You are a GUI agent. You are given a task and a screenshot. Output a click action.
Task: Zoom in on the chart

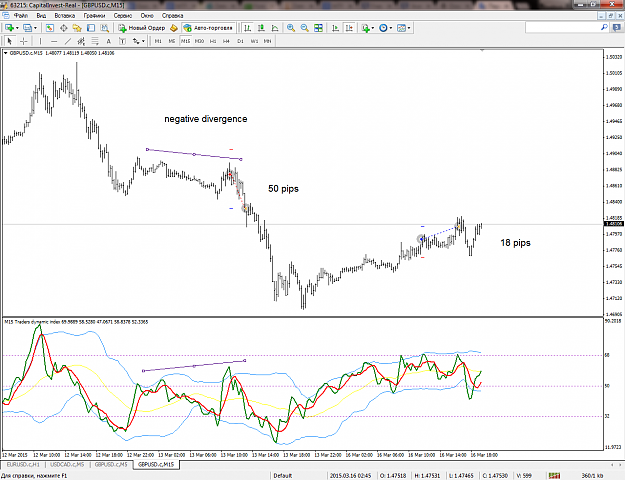[x=291, y=28]
